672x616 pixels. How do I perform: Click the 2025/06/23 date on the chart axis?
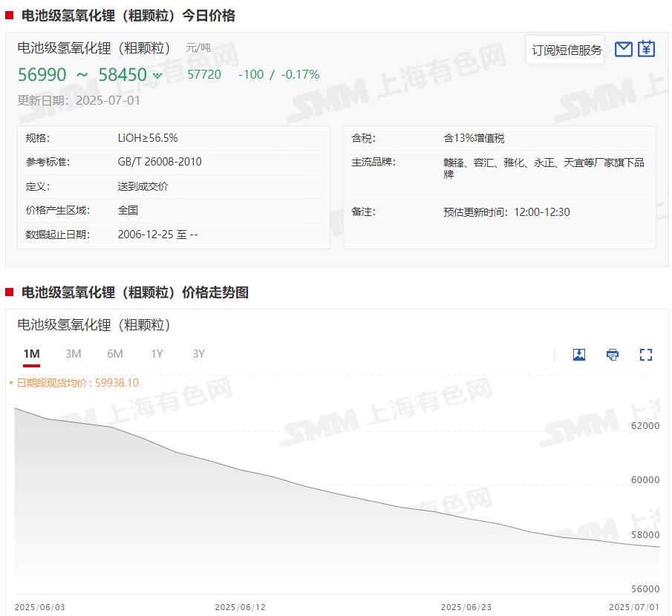(x=466, y=607)
